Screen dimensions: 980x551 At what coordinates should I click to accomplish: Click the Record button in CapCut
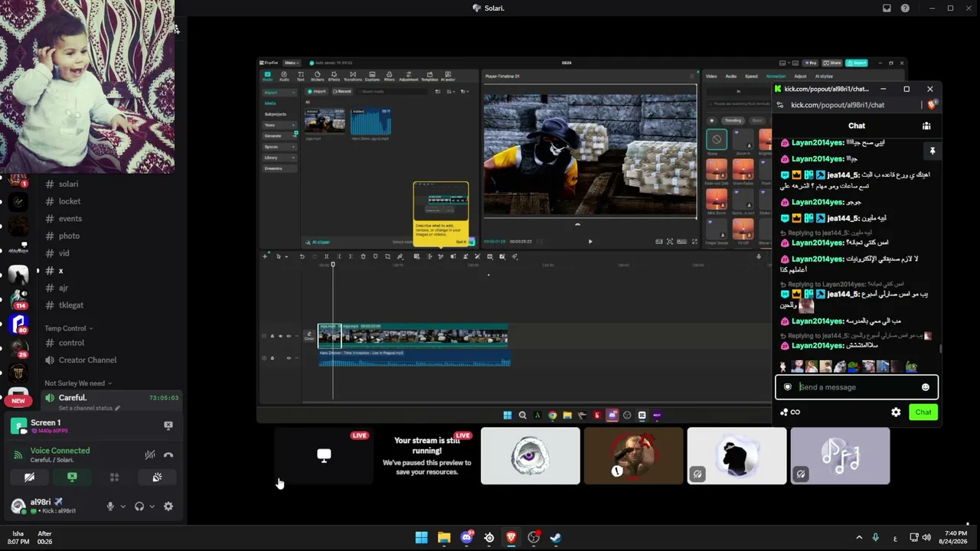click(342, 92)
